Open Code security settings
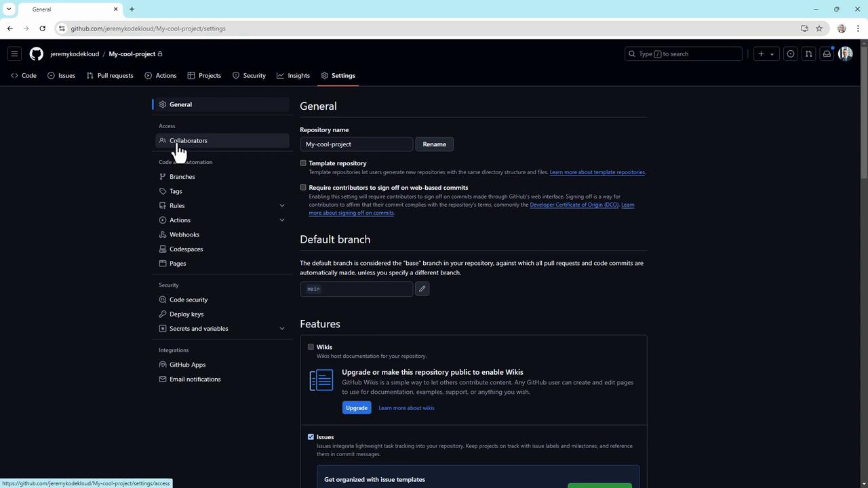 click(x=223, y=300)
